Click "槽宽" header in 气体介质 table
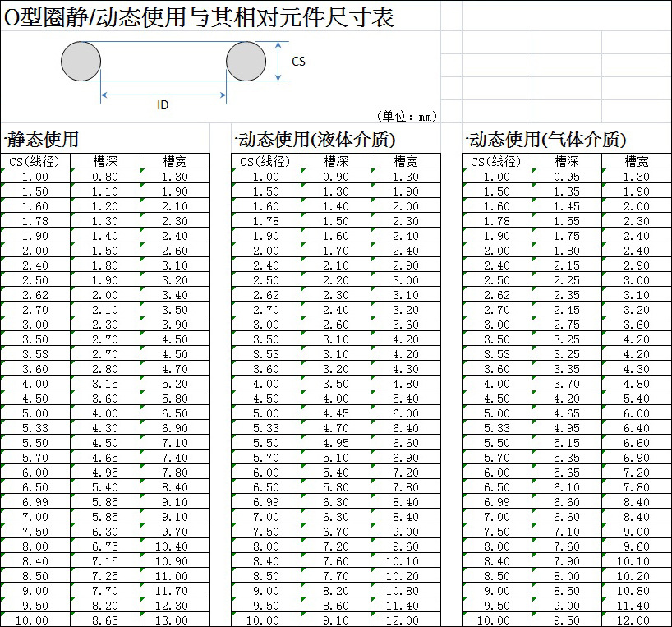The image size is (672, 627). point(637,161)
